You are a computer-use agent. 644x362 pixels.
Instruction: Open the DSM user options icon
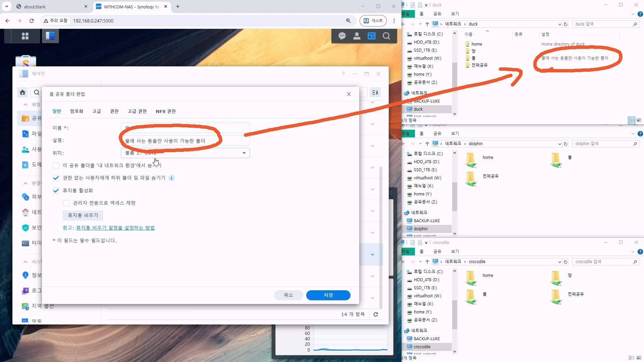coord(357,36)
